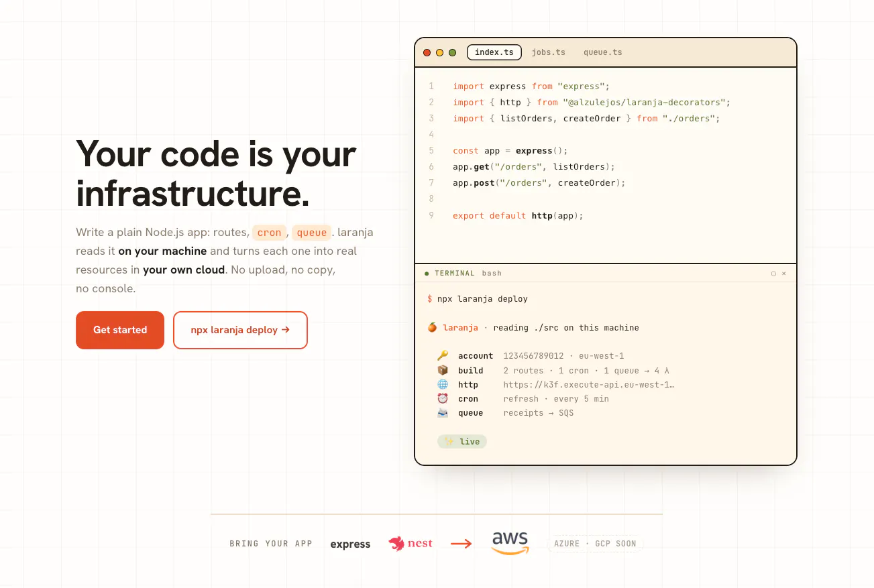This screenshot has height=588, width=874.
Task: Click the queue code chip in description
Action: pyautogui.click(x=312, y=233)
